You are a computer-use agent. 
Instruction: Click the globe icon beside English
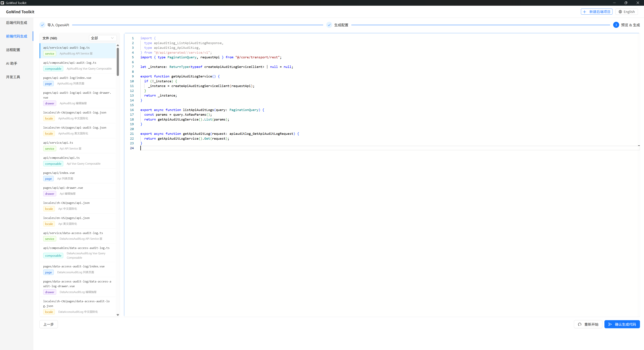(620, 12)
